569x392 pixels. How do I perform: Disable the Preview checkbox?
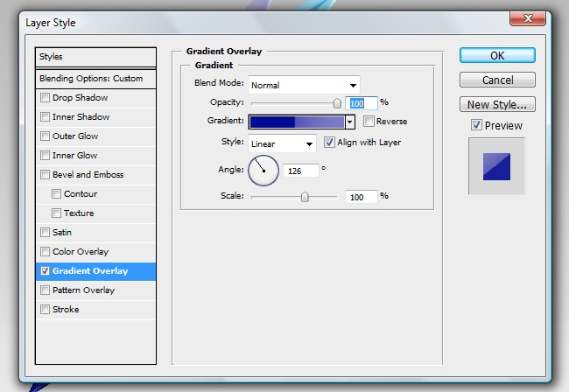click(476, 125)
